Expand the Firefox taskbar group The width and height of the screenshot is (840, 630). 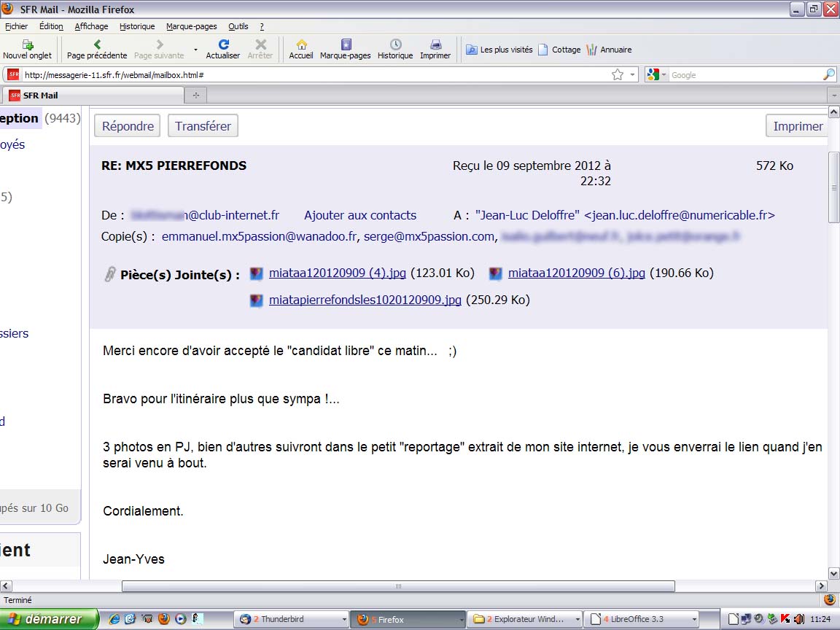461,619
